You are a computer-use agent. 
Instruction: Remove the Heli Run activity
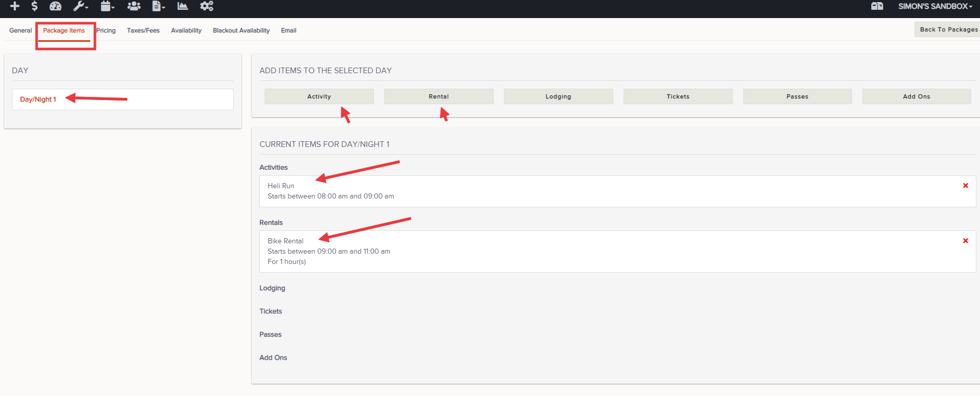click(x=966, y=186)
